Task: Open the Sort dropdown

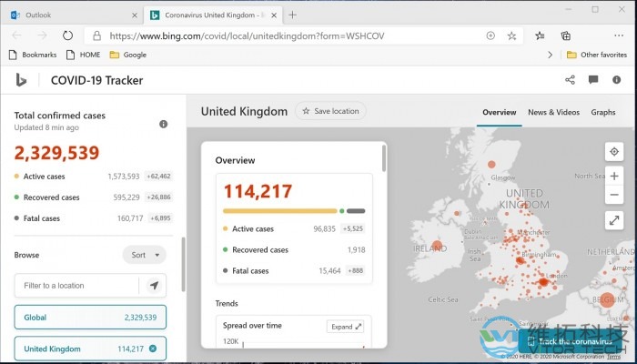Action: point(145,255)
